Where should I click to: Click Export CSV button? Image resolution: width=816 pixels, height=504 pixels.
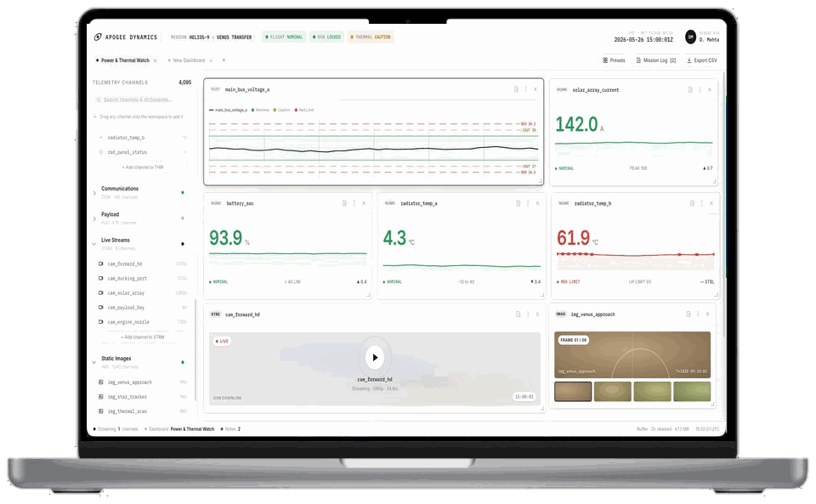701,60
